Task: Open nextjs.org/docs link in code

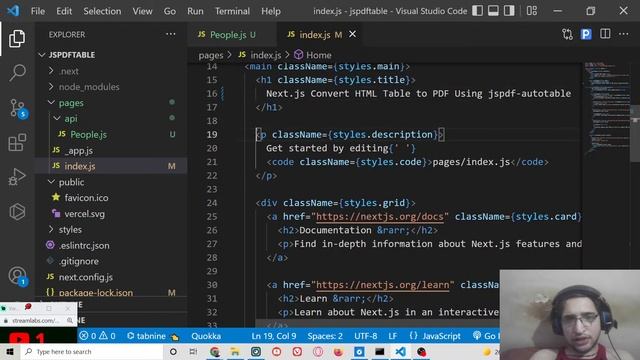Action: (380, 216)
